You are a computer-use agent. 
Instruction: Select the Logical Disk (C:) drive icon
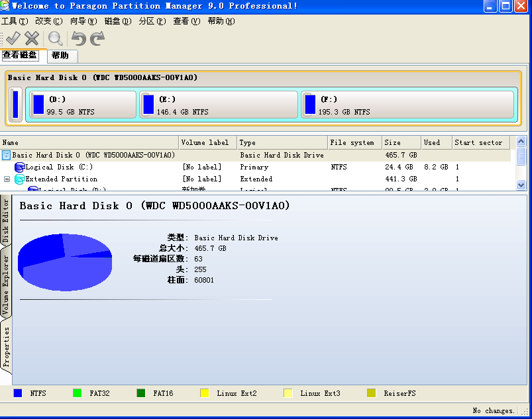[x=20, y=167]
